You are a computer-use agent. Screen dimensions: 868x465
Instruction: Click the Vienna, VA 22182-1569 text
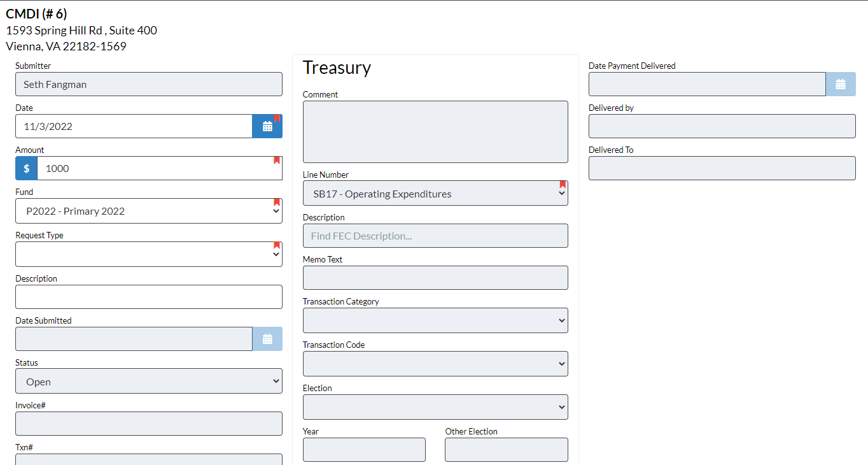tap(66, 46)
